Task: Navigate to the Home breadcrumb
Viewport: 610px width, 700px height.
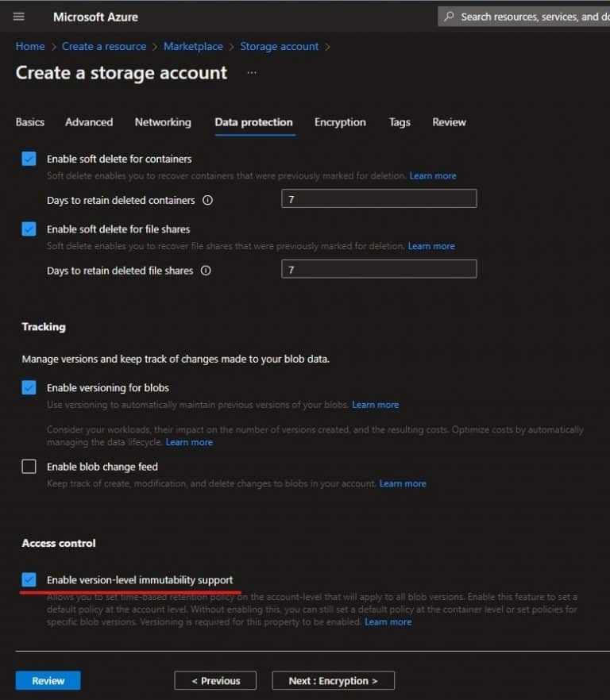Action: coord(29,46)
